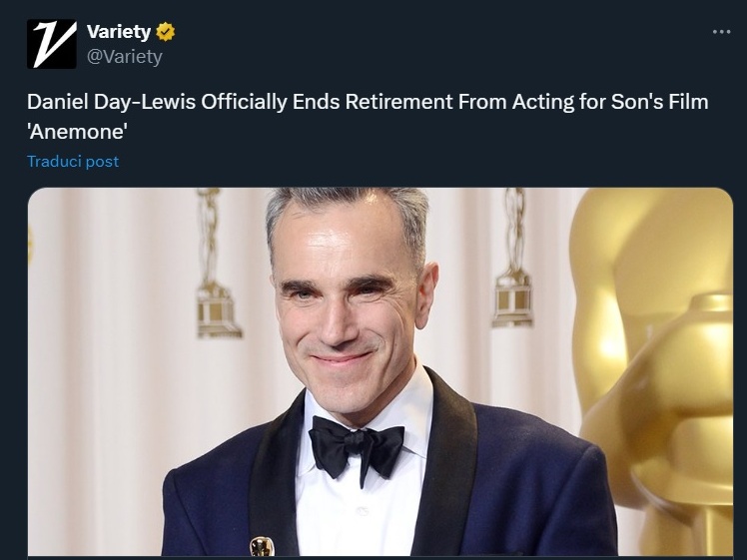
Task: Open the Variety display name profile link
Action: pyautogui.click(x=118, y=32)
